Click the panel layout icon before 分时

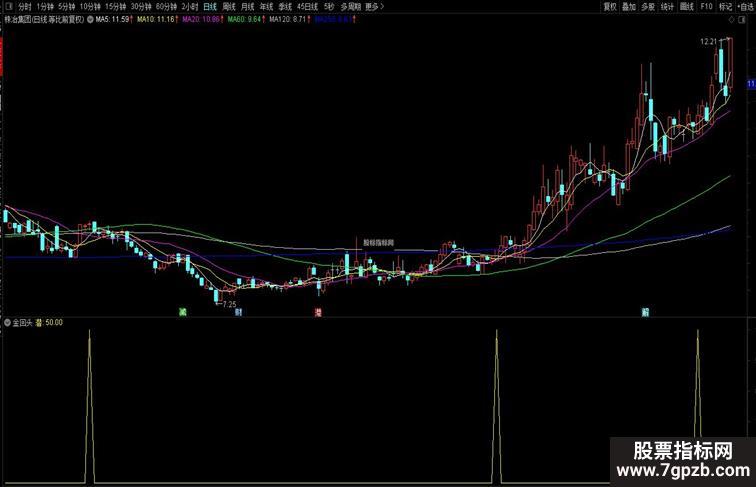click(9, 6)
